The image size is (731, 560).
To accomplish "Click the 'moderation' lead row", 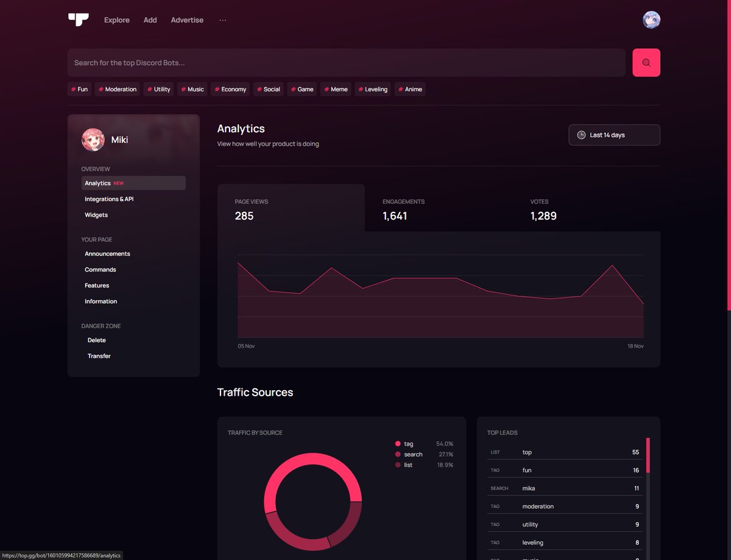I will 565,506.
